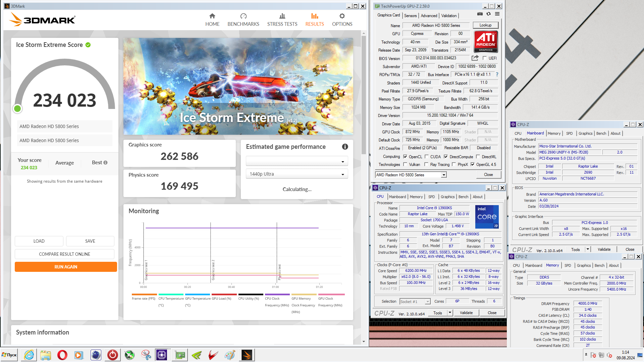Image resolution: width=644 pixels, height=362 pixels.
Task: Open 3DMark OPTIONS gear icon
Action: point(342,16)
